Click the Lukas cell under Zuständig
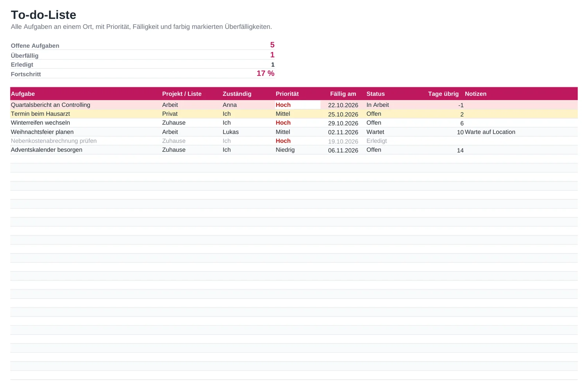Viewport: 588px width, 390px height. (230, 132)
